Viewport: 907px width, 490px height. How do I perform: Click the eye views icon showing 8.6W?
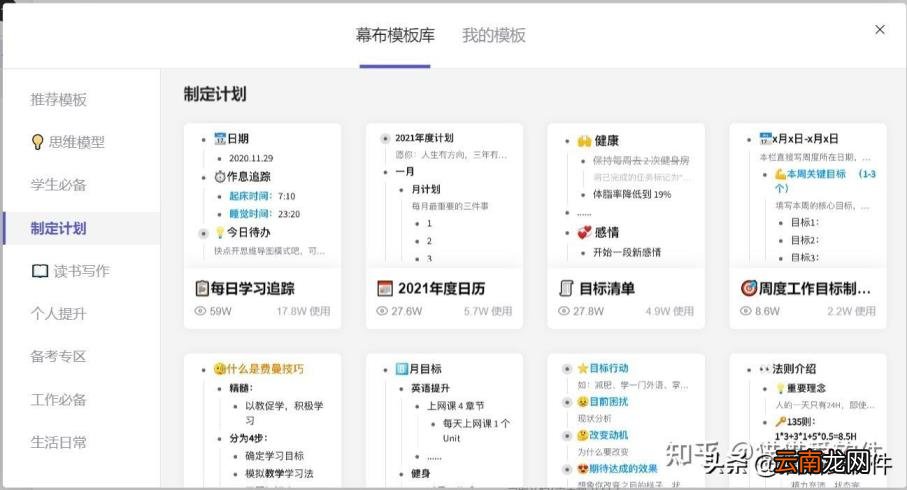[746, 311]
